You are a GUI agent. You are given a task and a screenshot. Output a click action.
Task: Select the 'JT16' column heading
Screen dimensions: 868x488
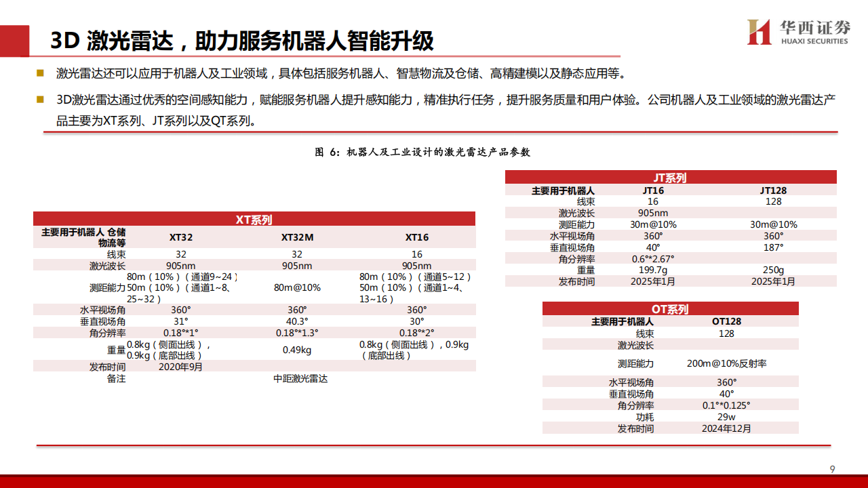[x=653, y=190]
